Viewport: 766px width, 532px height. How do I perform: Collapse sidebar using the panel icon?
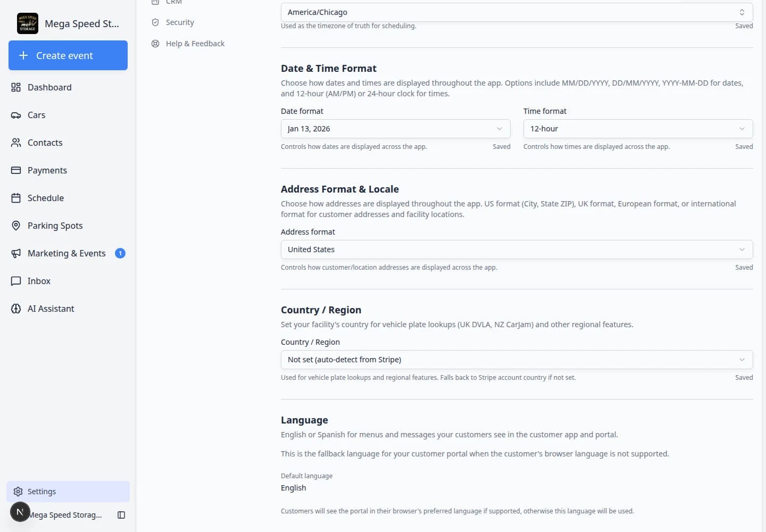[x=121, y=515]
